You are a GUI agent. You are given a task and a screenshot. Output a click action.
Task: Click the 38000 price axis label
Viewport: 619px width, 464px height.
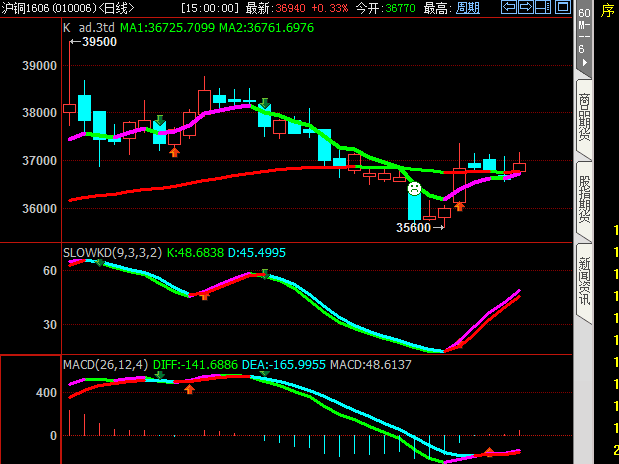click(x=39, y=113)
